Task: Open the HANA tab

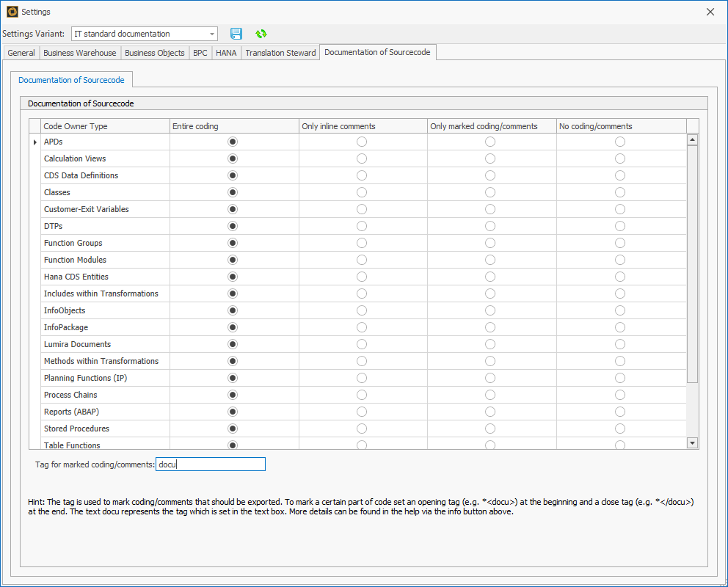Action: tap(226, 52)
